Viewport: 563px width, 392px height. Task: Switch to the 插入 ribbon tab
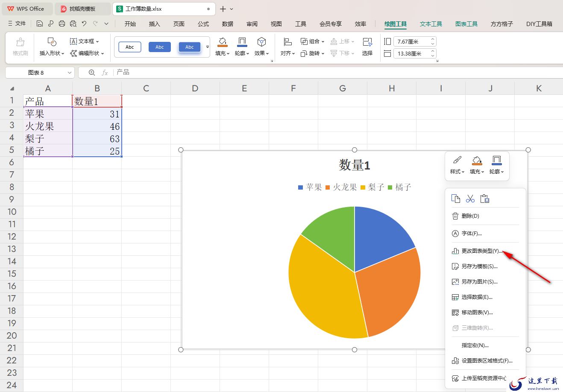point(154,24)
